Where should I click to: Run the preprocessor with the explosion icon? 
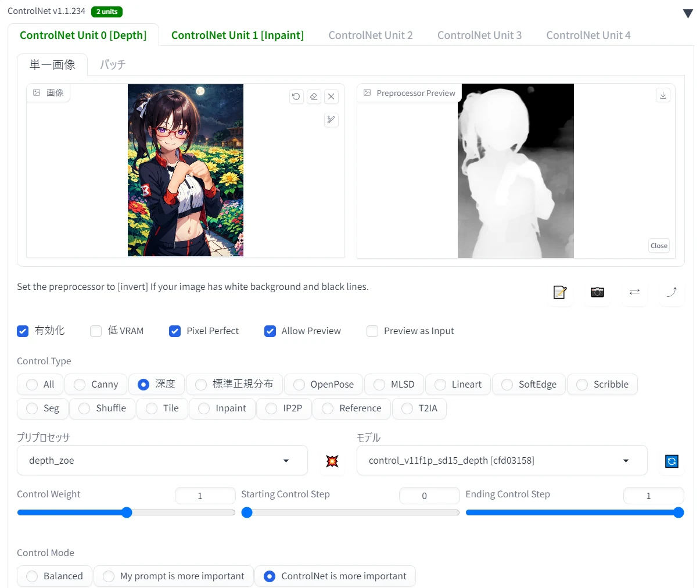(332, 461)
